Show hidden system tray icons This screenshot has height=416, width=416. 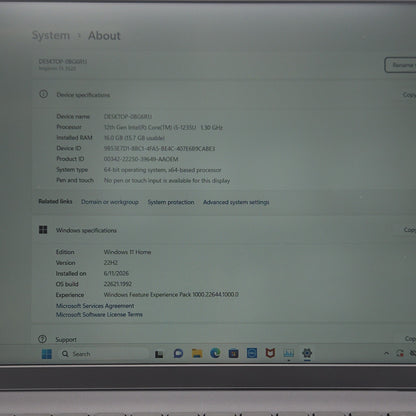tap(386, 353)
